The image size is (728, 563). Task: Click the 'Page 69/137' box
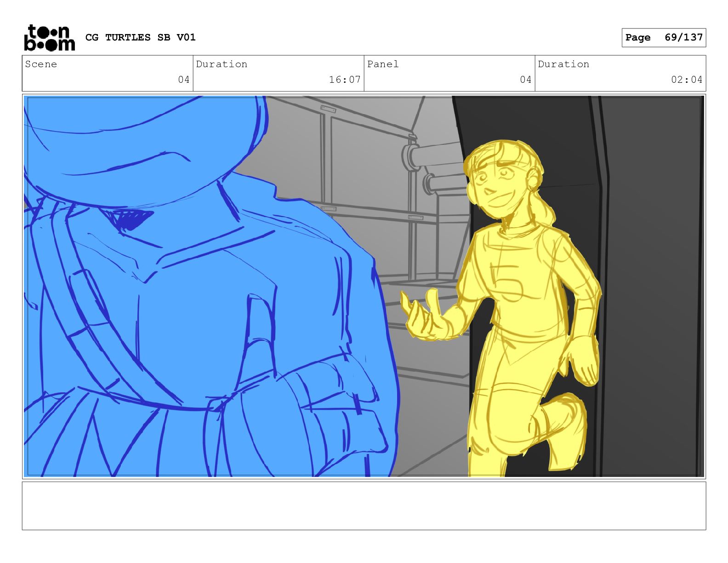(x=664, y=38)
